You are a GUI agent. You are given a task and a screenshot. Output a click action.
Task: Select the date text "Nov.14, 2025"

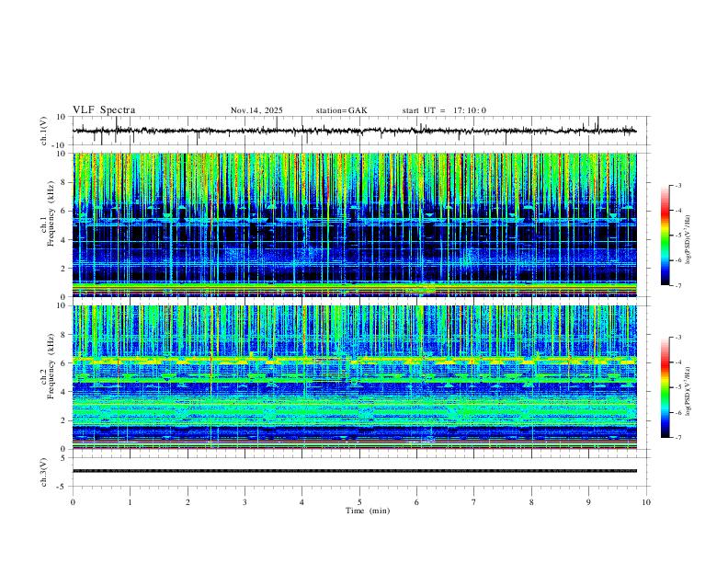256,110
